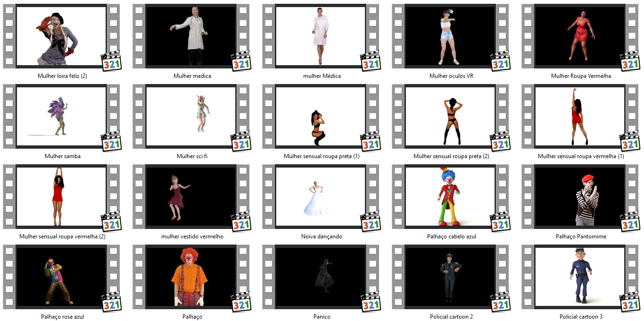Click the Panico video thumbnail

pyautogui.click(x=321, y=277)
